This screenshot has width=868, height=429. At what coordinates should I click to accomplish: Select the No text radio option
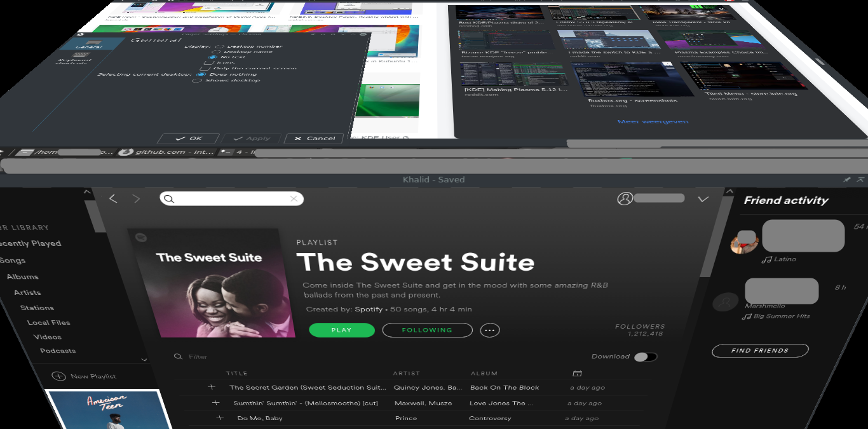coord(213,57)
